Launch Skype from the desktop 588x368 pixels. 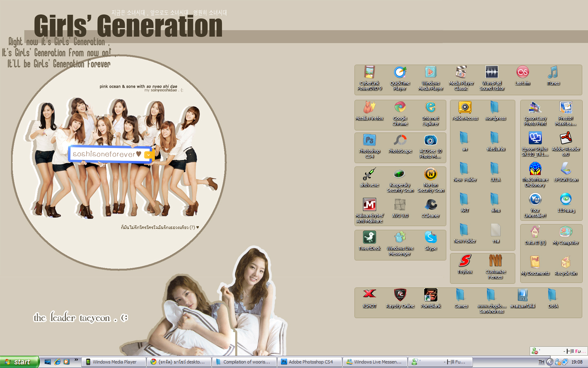coord(431,241)
